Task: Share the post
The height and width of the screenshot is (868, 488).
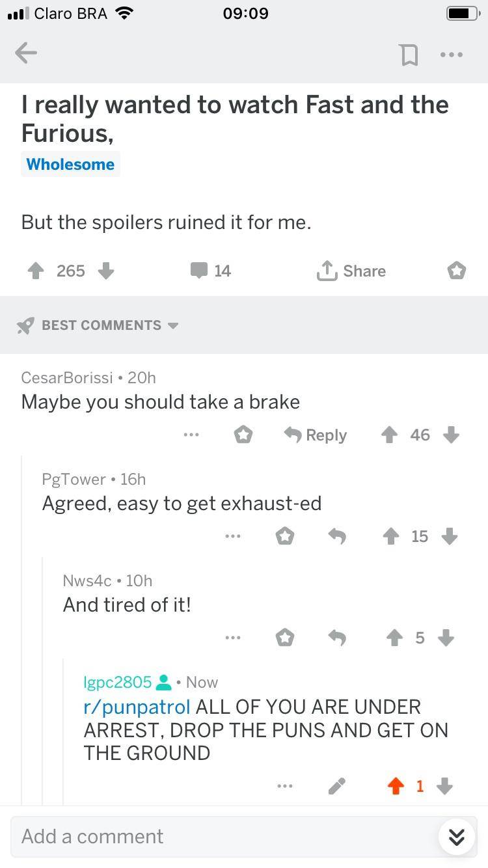Action: [x=351, y=271]
